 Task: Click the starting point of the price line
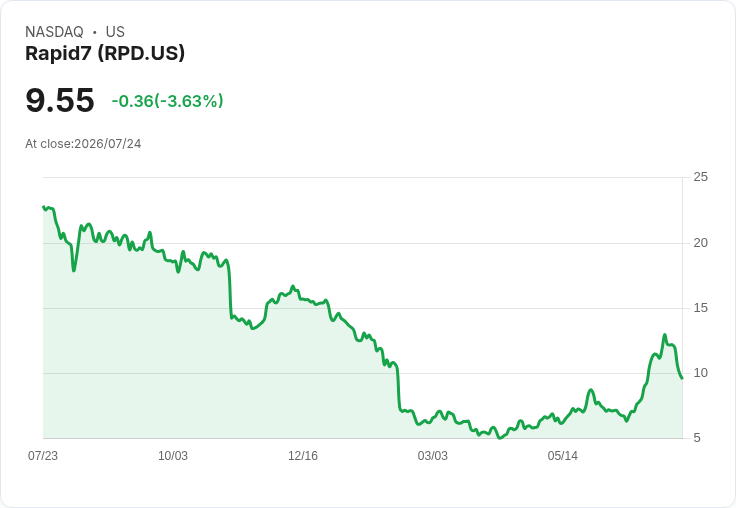tap(43, 207)
